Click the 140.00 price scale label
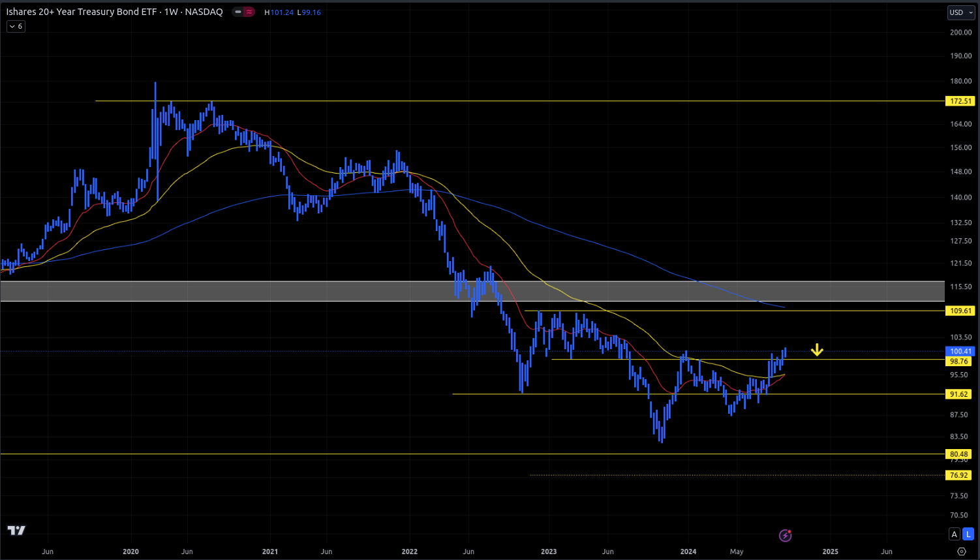980x560 pixels. pyautogui.click(x=961, y=197)
